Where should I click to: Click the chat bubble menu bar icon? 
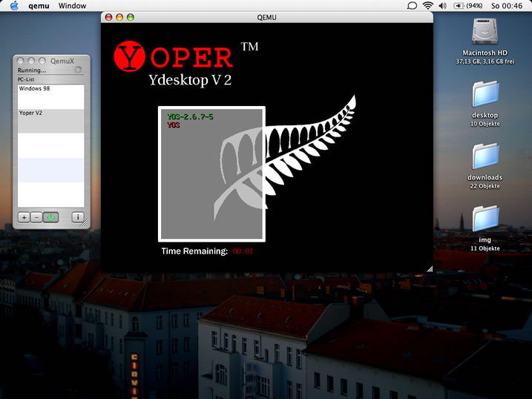[412, 6]
